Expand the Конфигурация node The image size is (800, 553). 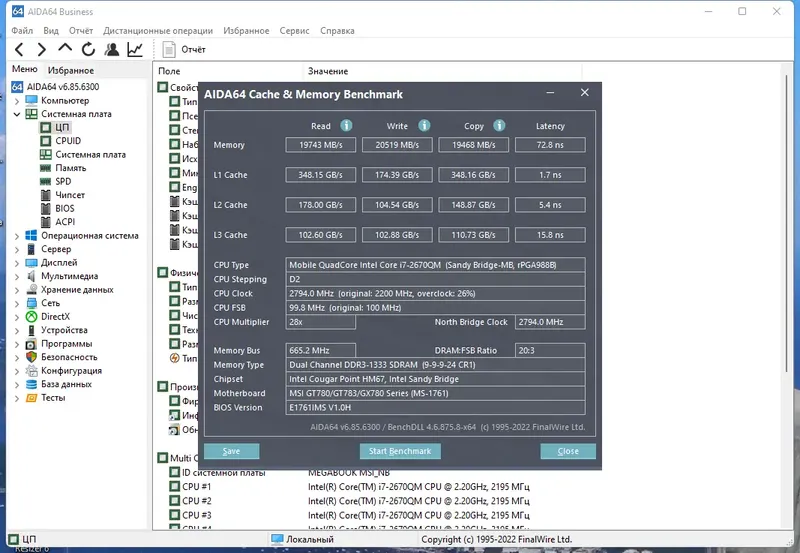click(x=17, y=371)
